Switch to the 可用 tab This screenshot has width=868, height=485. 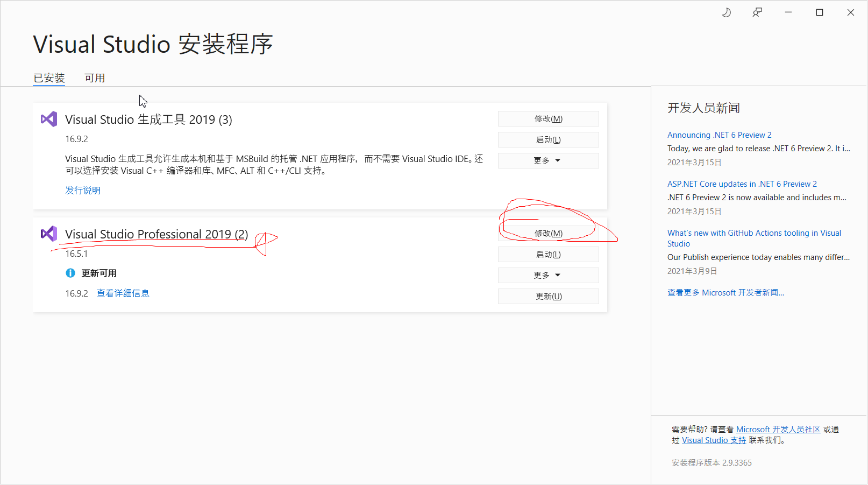pos(95,78)
